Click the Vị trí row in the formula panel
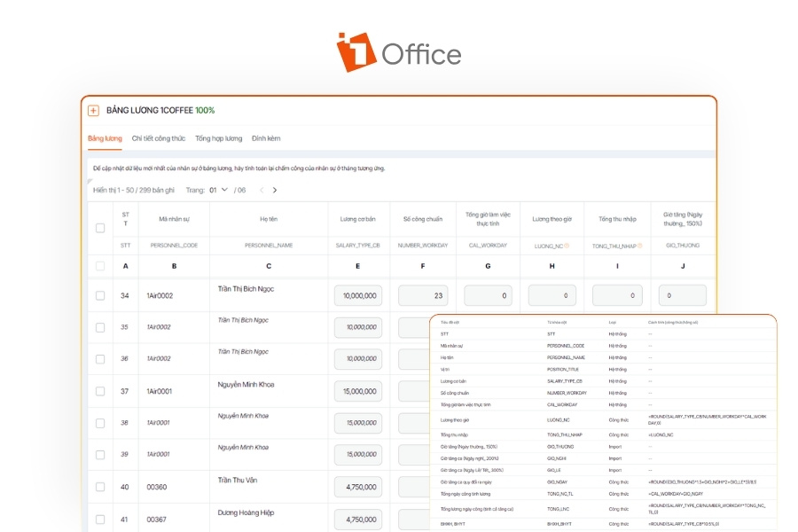 pos(604,369)
